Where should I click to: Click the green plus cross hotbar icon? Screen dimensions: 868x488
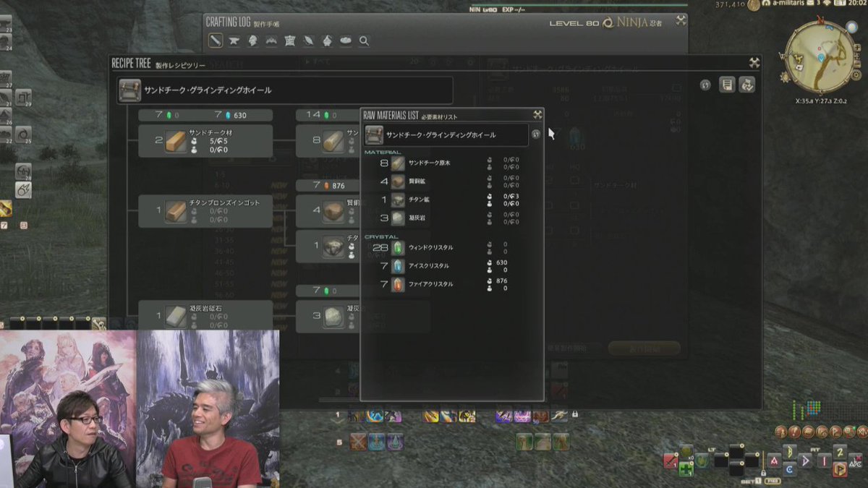pyautogui.click(x=686, y=469)
